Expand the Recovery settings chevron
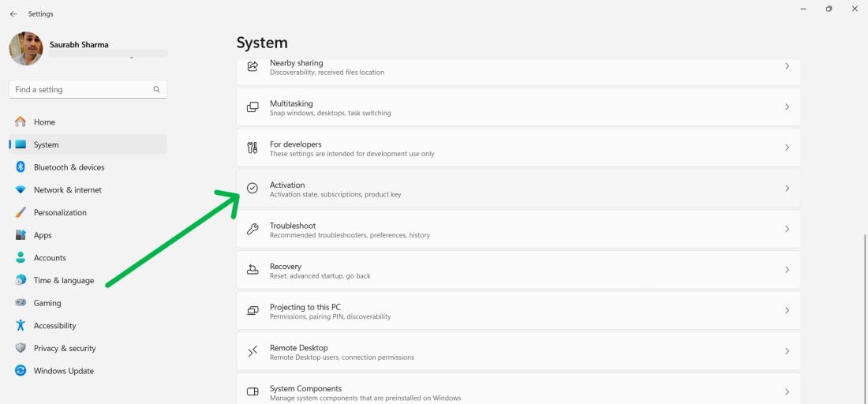868x404 pixels. [x=787, y=270]
